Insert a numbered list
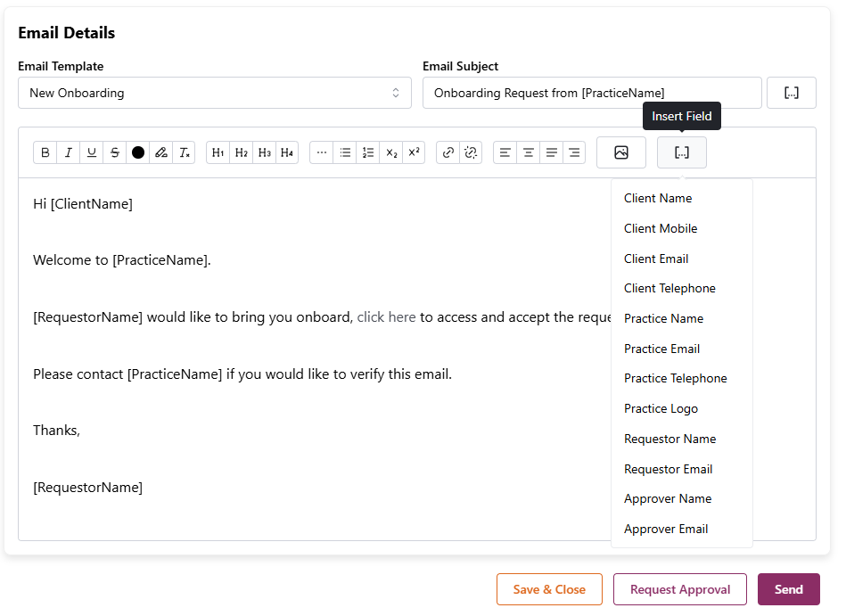Image resolution: width=846 pixels, height=616 pixels. point(368,152)
